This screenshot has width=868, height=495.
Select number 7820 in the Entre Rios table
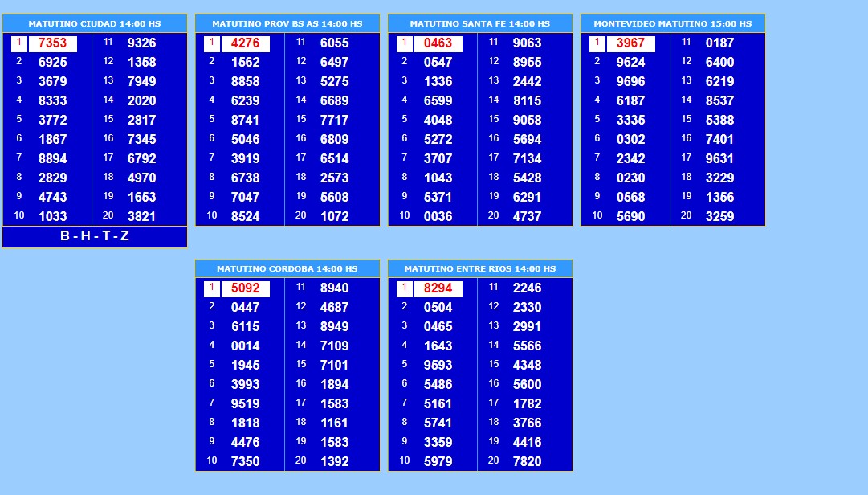coord(527,461)
